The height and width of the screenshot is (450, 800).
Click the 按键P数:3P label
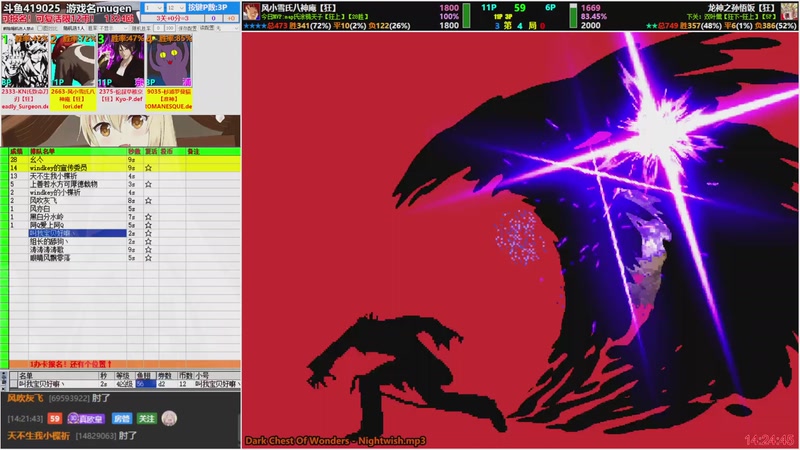[208, 8]
